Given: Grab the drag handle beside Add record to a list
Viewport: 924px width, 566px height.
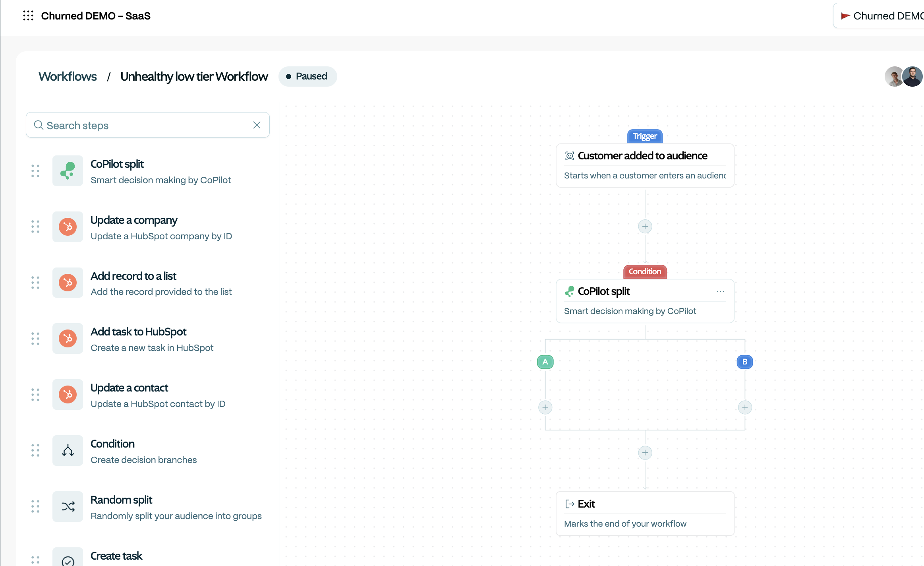Looking at the screenshot, I should point(35,283).
